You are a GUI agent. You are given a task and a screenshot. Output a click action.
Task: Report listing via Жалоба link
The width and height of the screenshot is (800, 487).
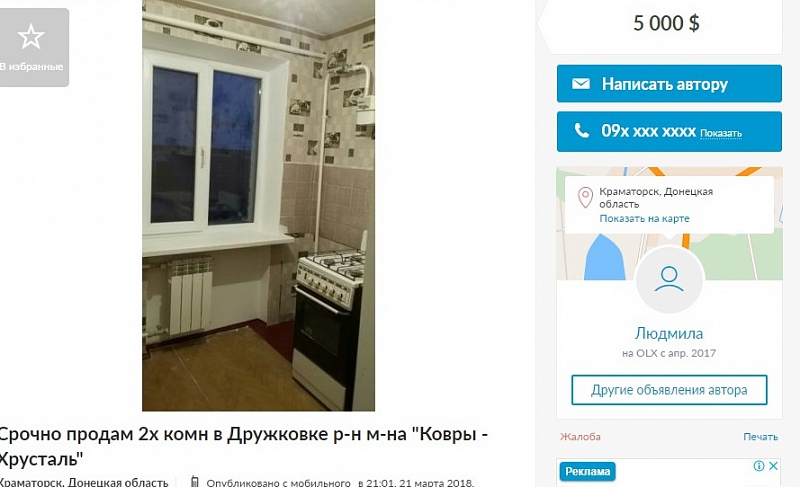tap(580, 437)
